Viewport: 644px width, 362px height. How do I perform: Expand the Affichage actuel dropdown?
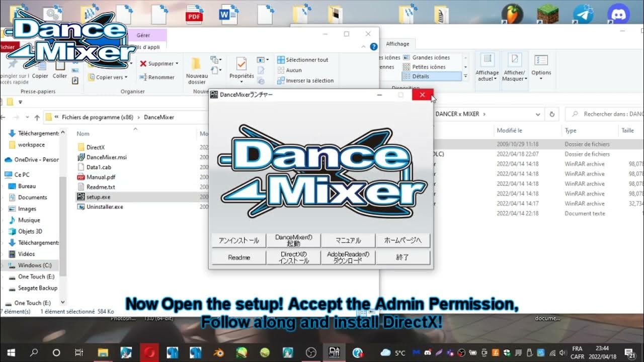(x=496, y=79)
